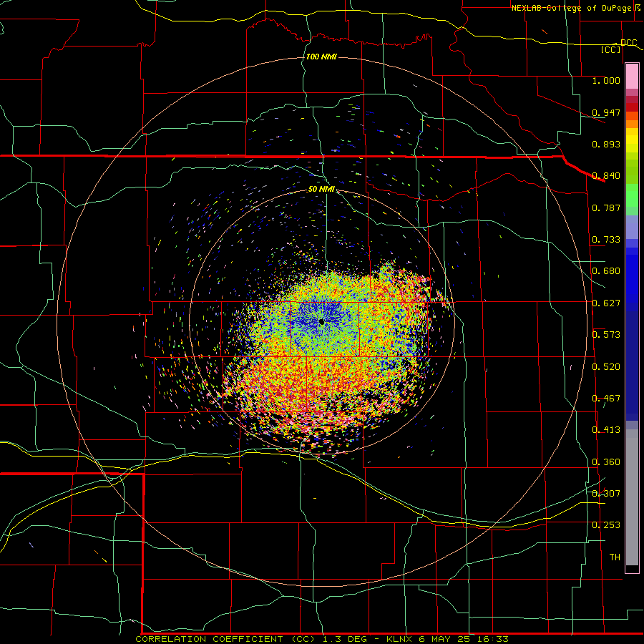
Task: Click the 0.253 legend value
Action: point(606,525)
